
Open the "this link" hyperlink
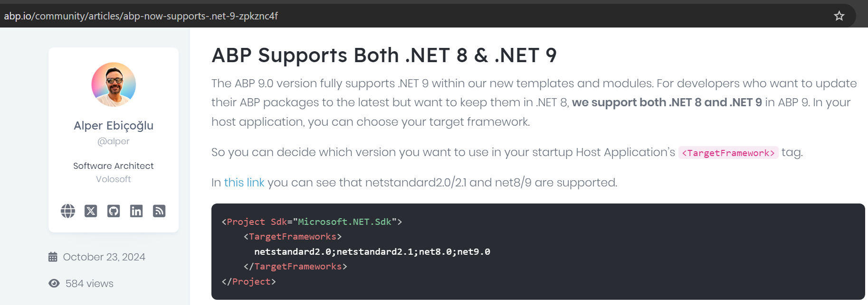[244, 183]
